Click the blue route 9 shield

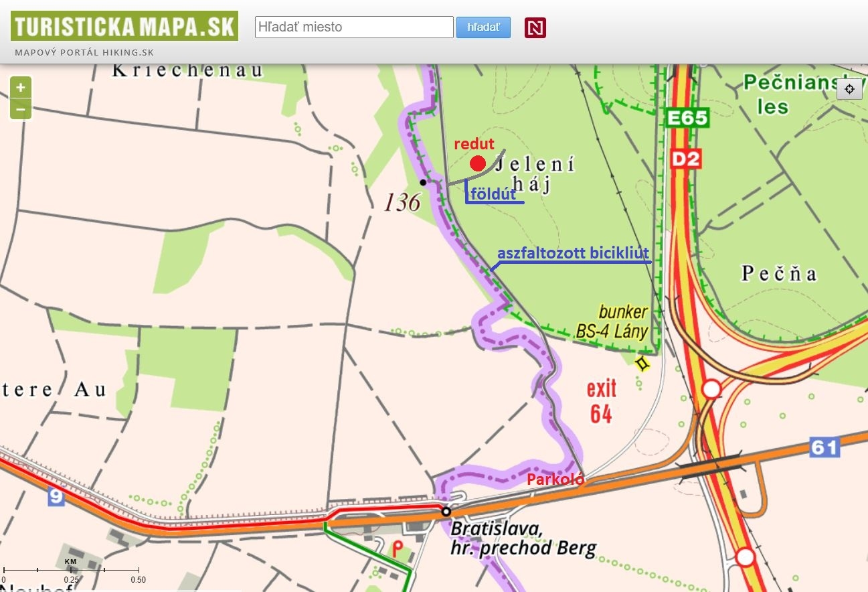(x=56, y=497)
